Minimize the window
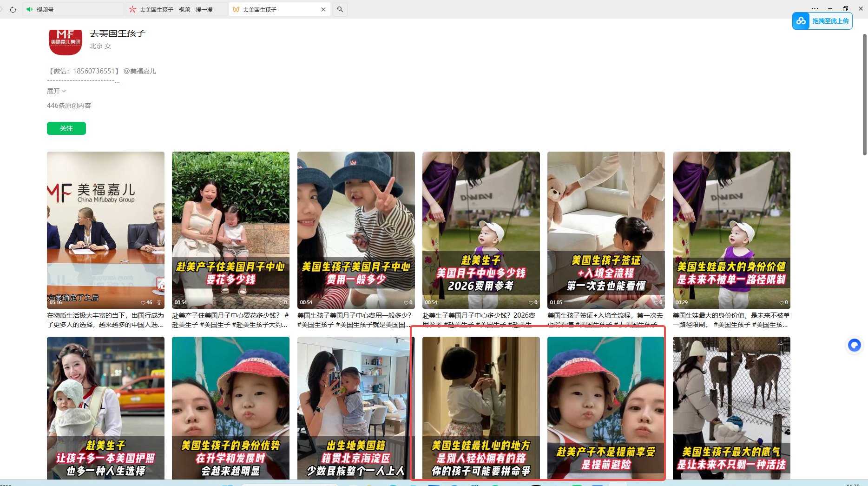Image resolution: width=868 pixels, height=486 pixels. pos(830,8)
